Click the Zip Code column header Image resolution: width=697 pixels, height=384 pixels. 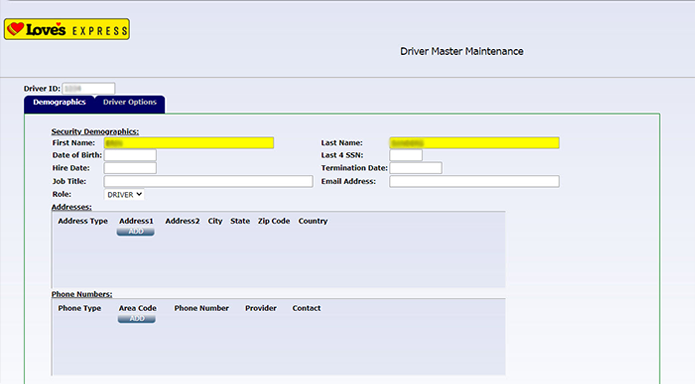pos(274,221)
